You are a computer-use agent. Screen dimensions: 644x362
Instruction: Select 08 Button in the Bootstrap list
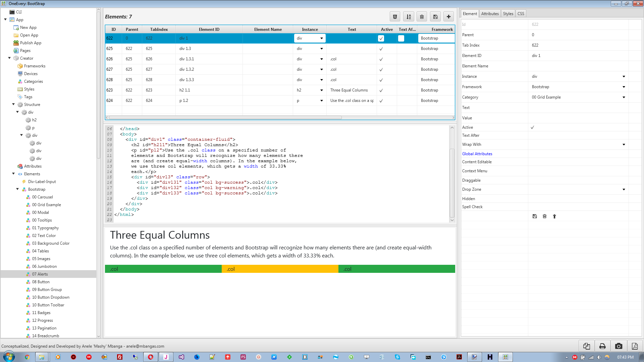41,282
